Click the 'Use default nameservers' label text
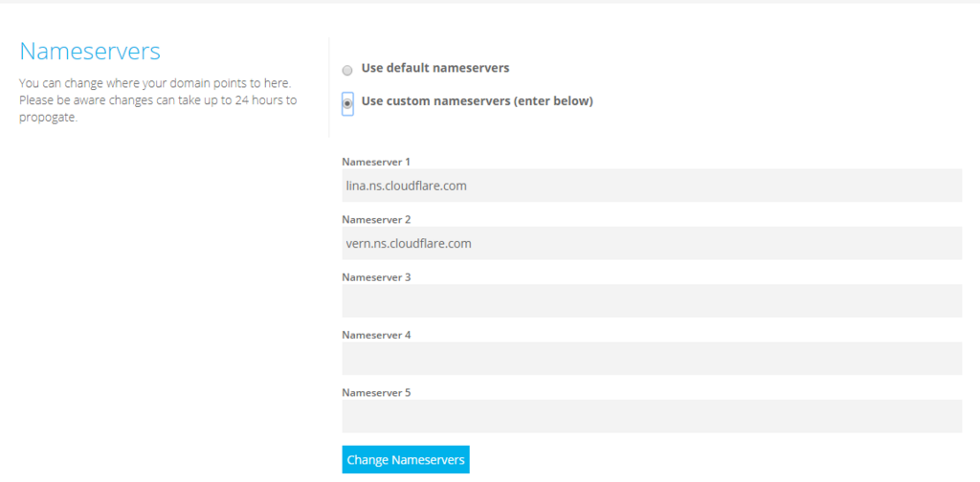This screenshot has width=980, height=482. (434, 69)
